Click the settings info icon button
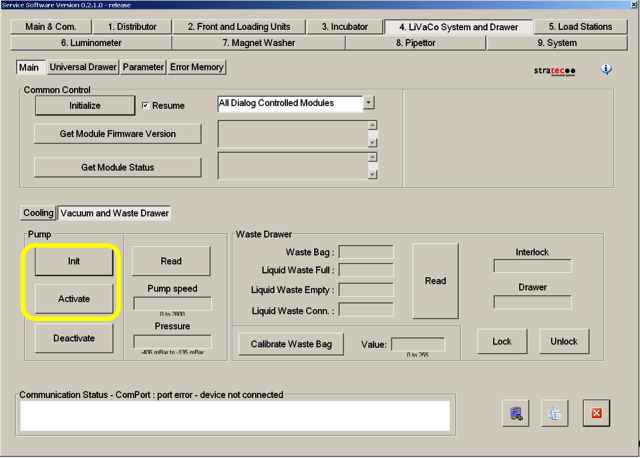Viewport: 640px width, 458px height. coord(556,413)
